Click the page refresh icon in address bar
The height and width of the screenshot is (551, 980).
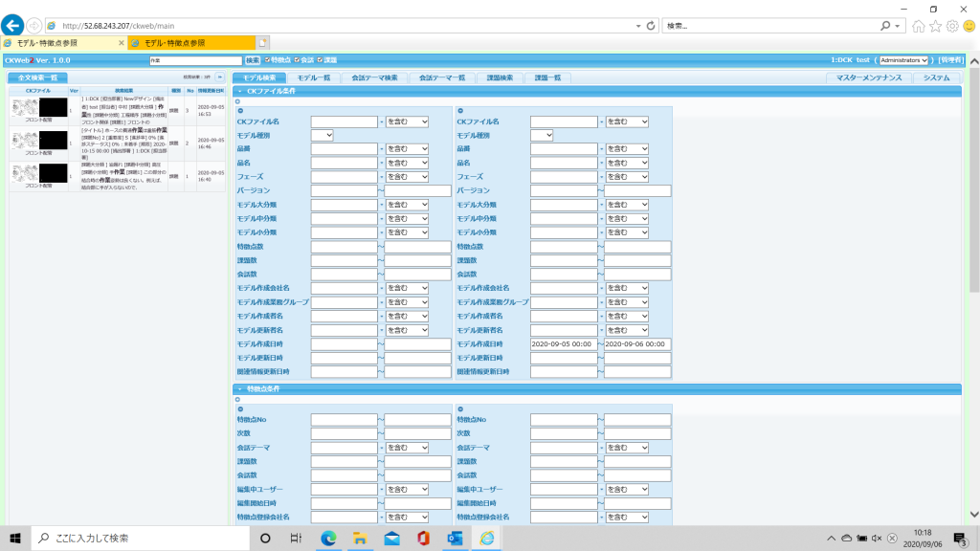651,25
